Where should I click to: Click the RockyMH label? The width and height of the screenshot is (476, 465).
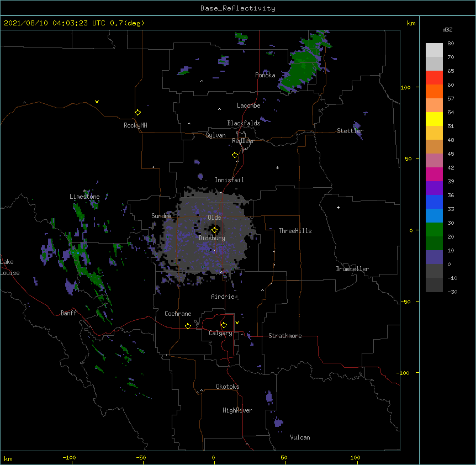tap(135, 125)
